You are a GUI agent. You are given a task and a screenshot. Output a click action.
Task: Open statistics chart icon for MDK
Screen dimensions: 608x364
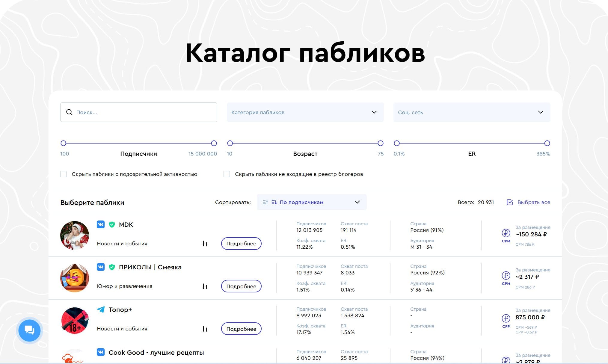[204, 244]
